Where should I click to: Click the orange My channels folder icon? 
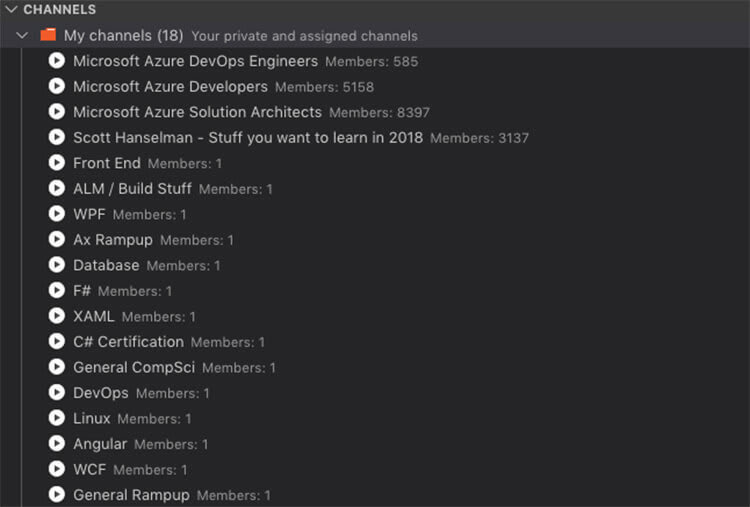(x=48, y=34)
